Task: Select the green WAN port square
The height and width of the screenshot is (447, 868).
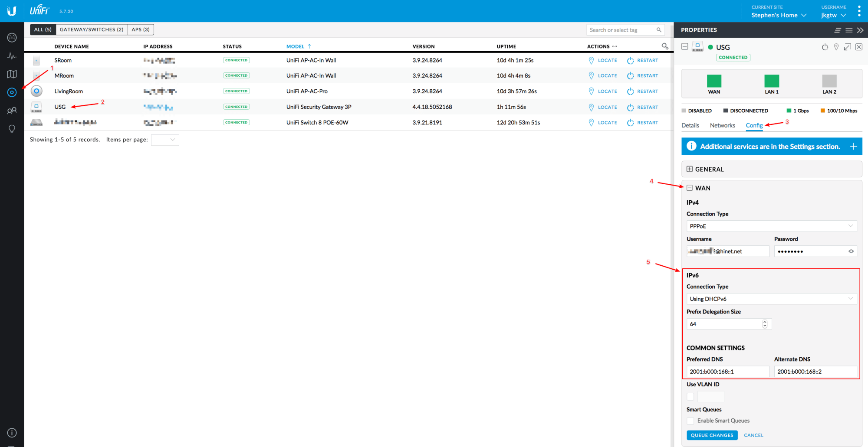Action: 714,81
